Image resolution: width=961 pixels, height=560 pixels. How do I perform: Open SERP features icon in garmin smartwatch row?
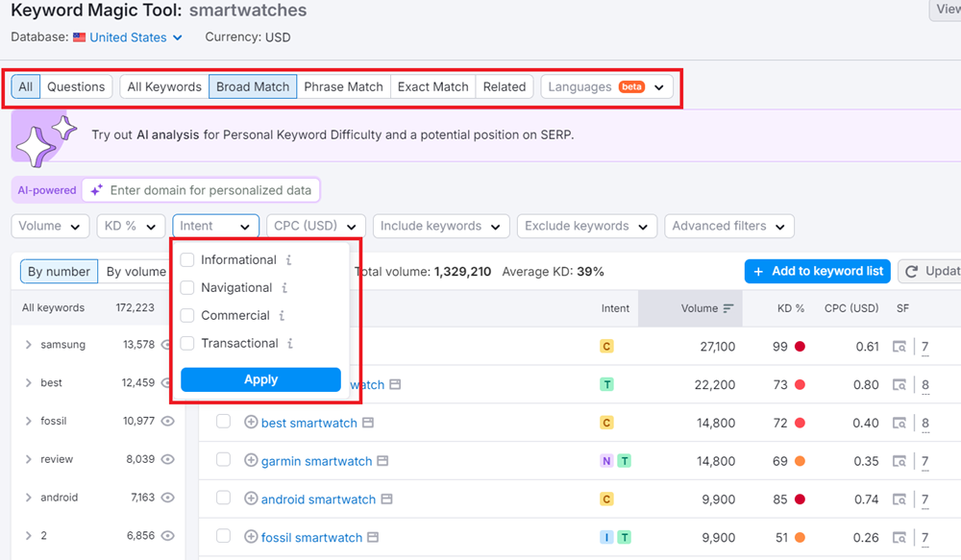[x=899, y=461]
